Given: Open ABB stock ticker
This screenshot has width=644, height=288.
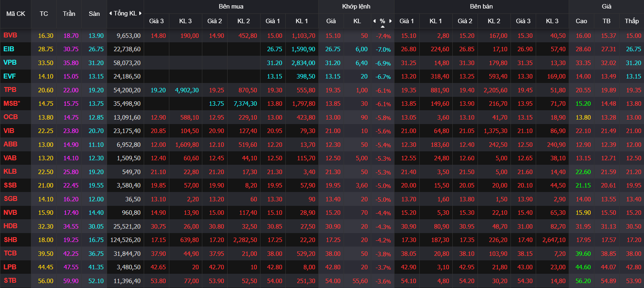Looking at the screenshot, I should pos(10,144).
